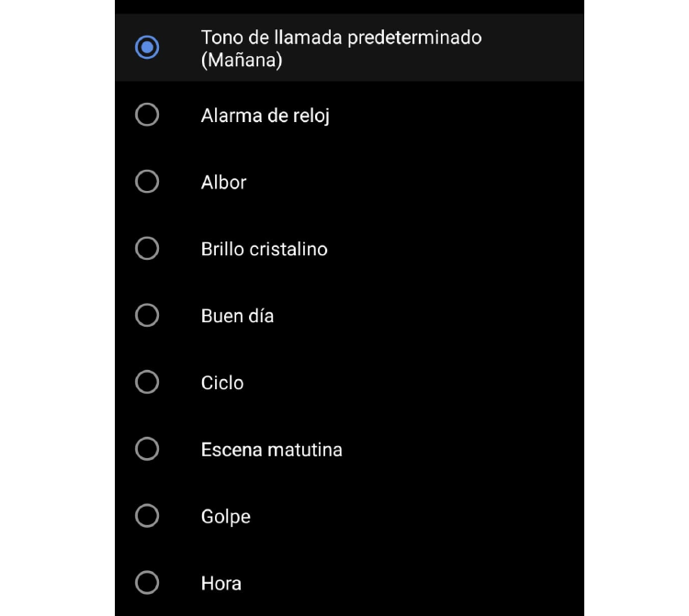
Task: Tap the Albor ringtone name
Action: click(223, 183)
